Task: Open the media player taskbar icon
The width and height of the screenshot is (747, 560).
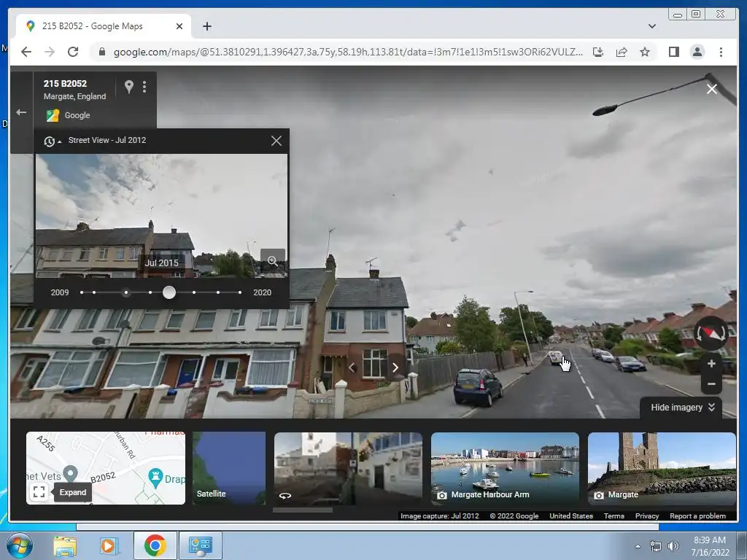Action: [109, 545]
